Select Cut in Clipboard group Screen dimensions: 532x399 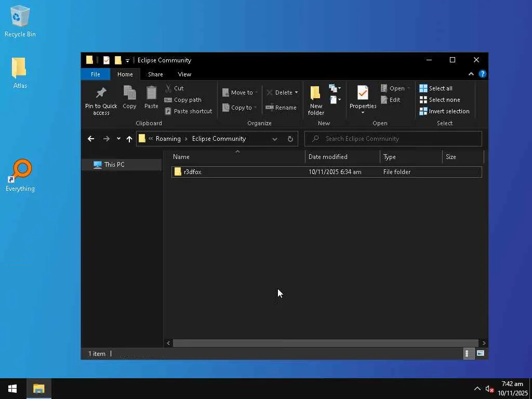(x=175, y=88)
